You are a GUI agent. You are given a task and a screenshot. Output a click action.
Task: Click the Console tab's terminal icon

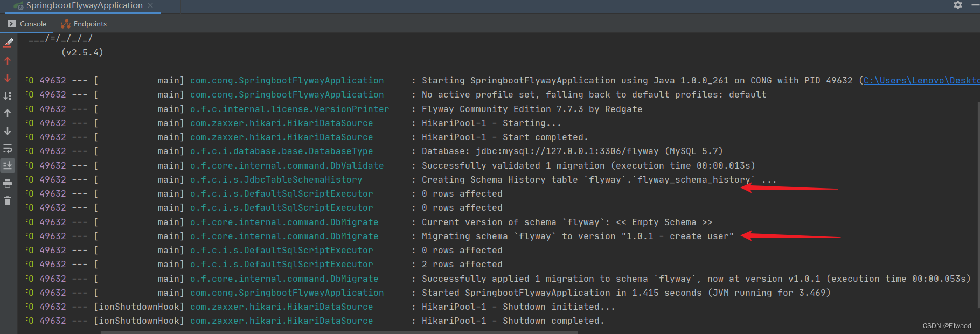(12, 24)
